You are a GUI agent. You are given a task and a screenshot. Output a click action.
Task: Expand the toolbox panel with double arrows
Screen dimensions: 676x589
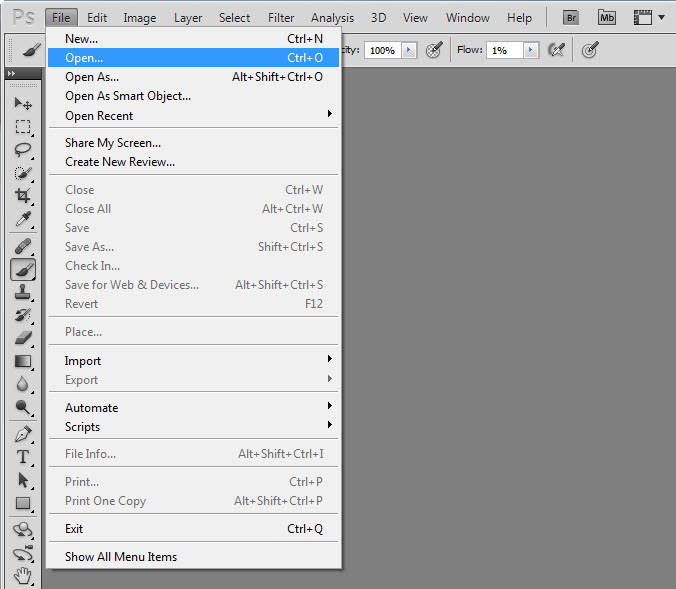(12, 74)
